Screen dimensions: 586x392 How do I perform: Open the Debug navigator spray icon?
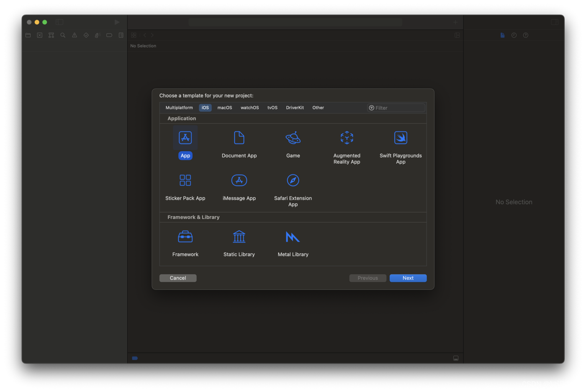pos(98,35)
